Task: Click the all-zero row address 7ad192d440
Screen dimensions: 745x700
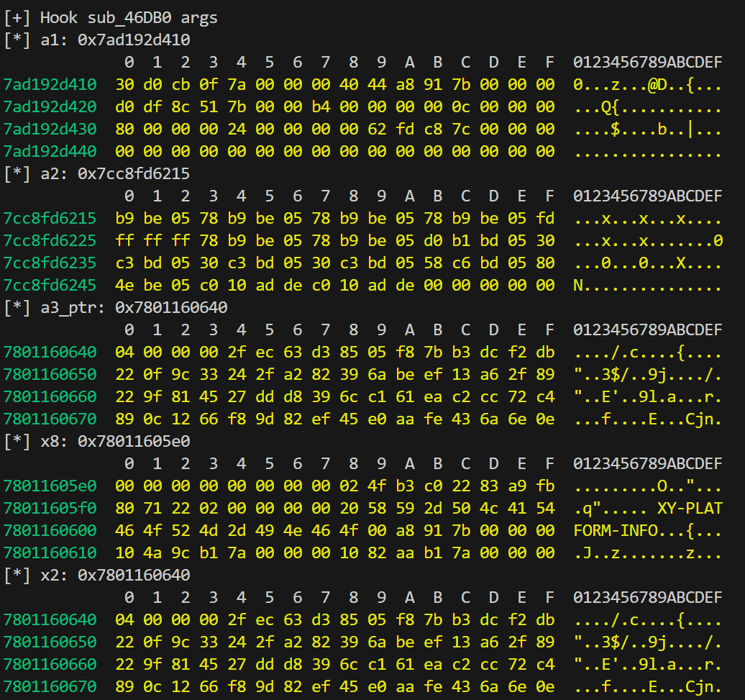Action: point(50,152)
